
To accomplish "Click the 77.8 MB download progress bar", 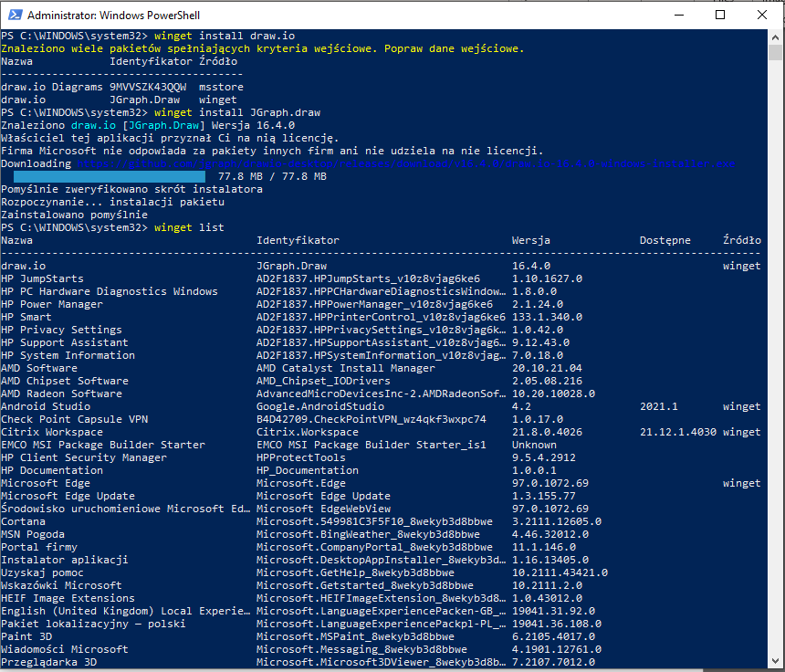I will (x=110, y=176).
